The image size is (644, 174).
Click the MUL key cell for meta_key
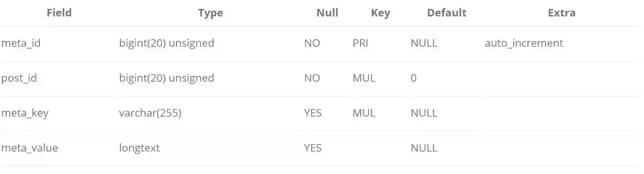click(364, 113)
